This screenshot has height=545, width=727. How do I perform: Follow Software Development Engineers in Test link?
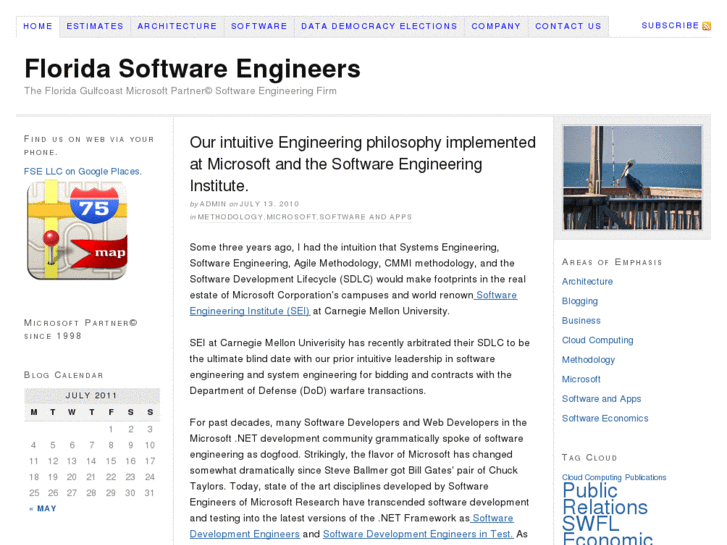(x=418, y=534)
